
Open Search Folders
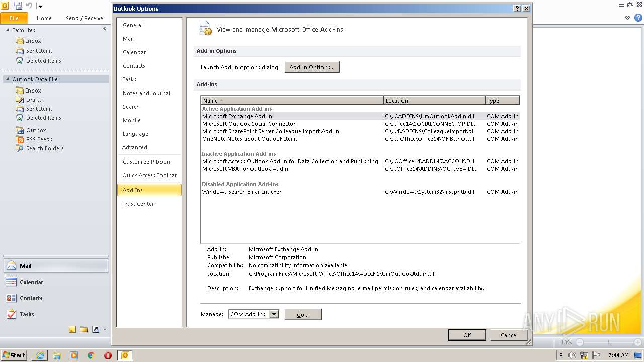pyautogui.click(x=45, y=148)
